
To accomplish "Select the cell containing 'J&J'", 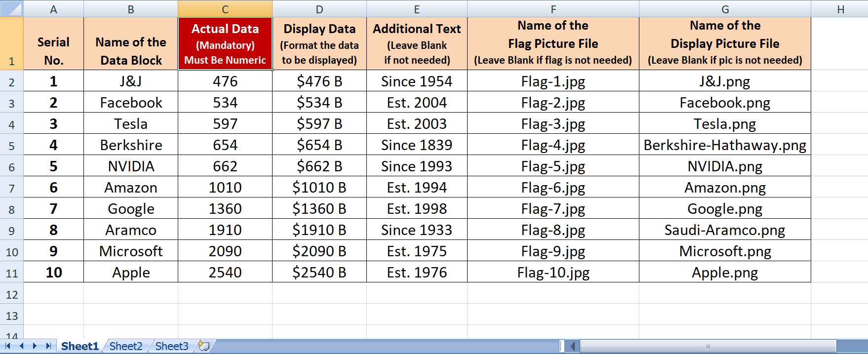I will [131, 81].
